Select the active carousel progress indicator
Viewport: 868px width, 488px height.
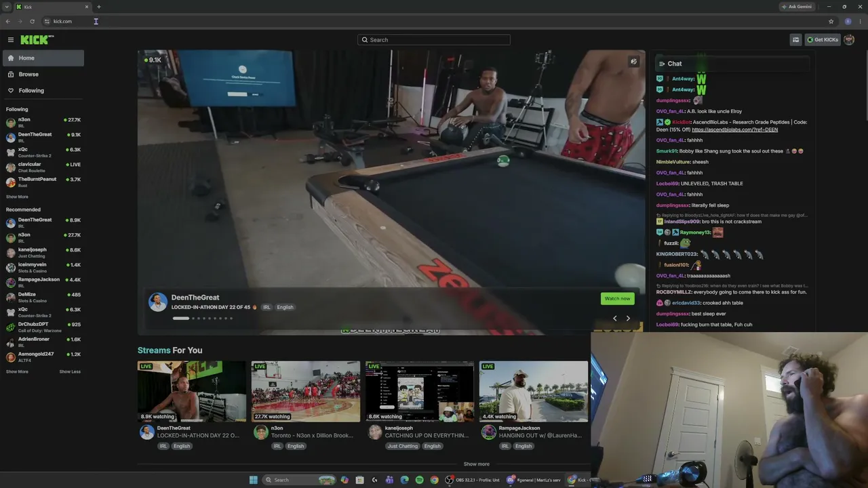click(180, 319)
